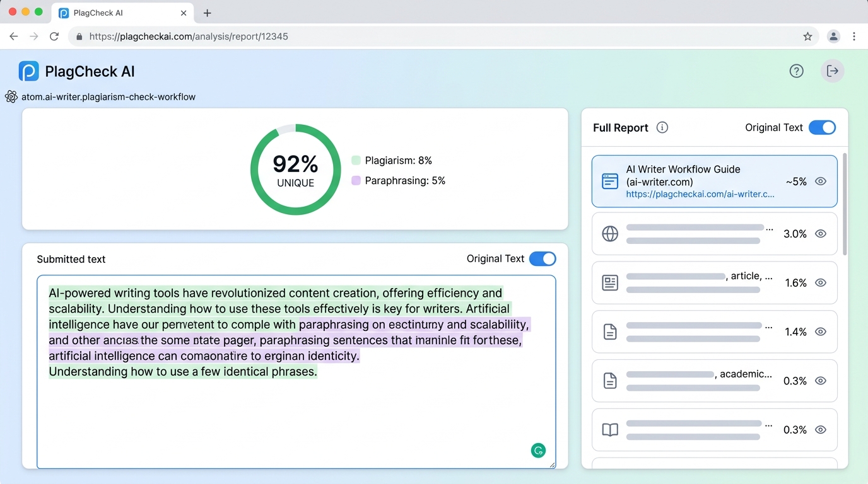The width and height of the screenshot is (868, 484).
Task: Click the globe icon for 3.0% source
Action: tap(610, 234)
